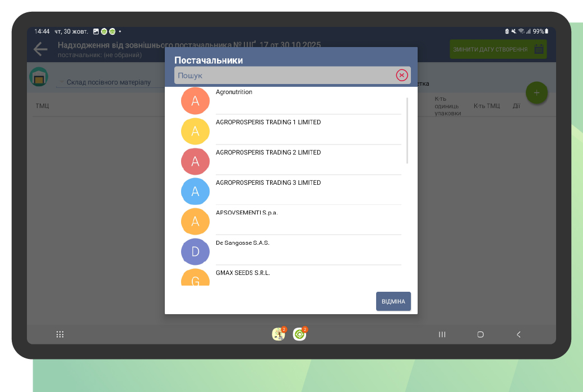Click the supplier list scrollbar
This screenshot has height=392, width=583.
[x=407, y=131]
